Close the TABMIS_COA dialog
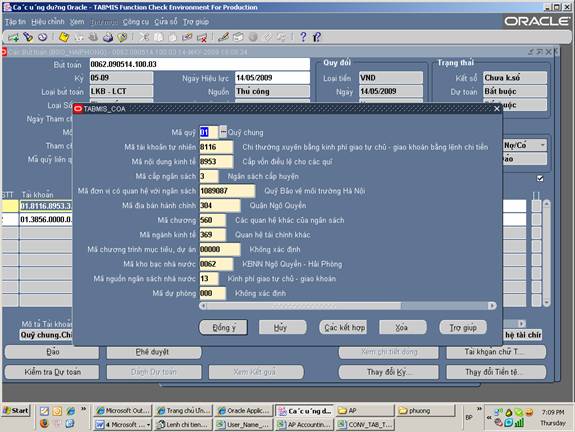Viewport: 575px width, 432px height. coord(497,109)
